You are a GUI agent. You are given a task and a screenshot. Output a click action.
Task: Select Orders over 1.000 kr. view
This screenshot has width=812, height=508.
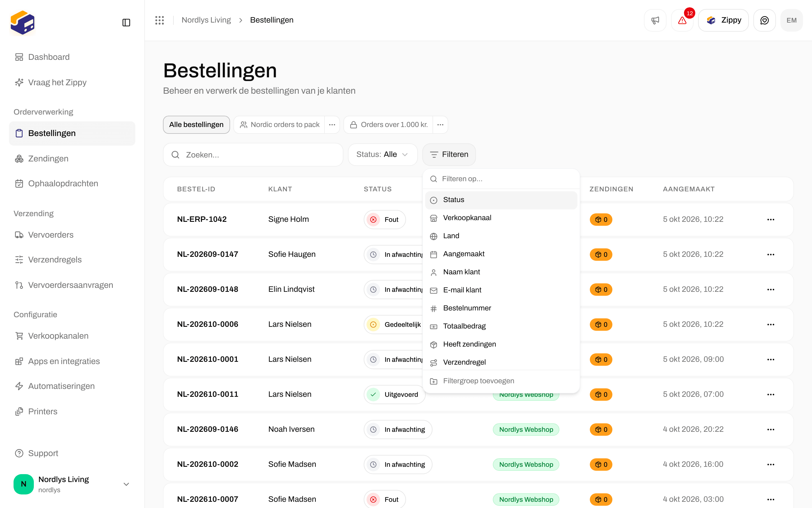(389, 125)
